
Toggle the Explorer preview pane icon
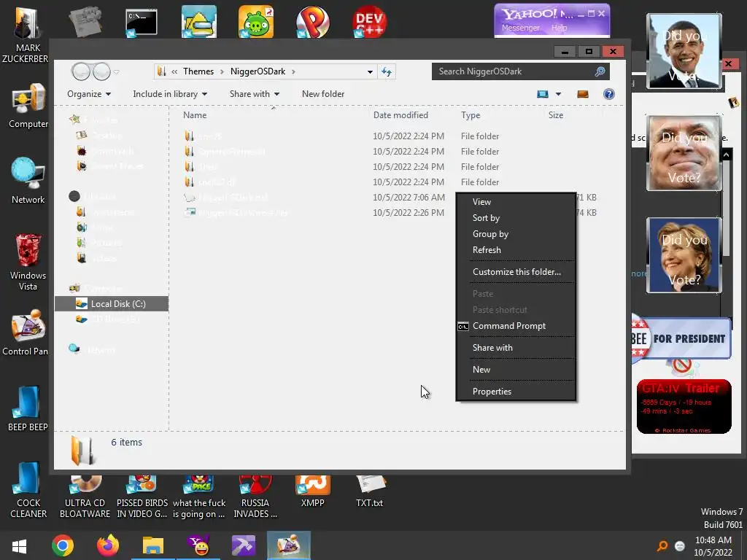tap(583, 94)
